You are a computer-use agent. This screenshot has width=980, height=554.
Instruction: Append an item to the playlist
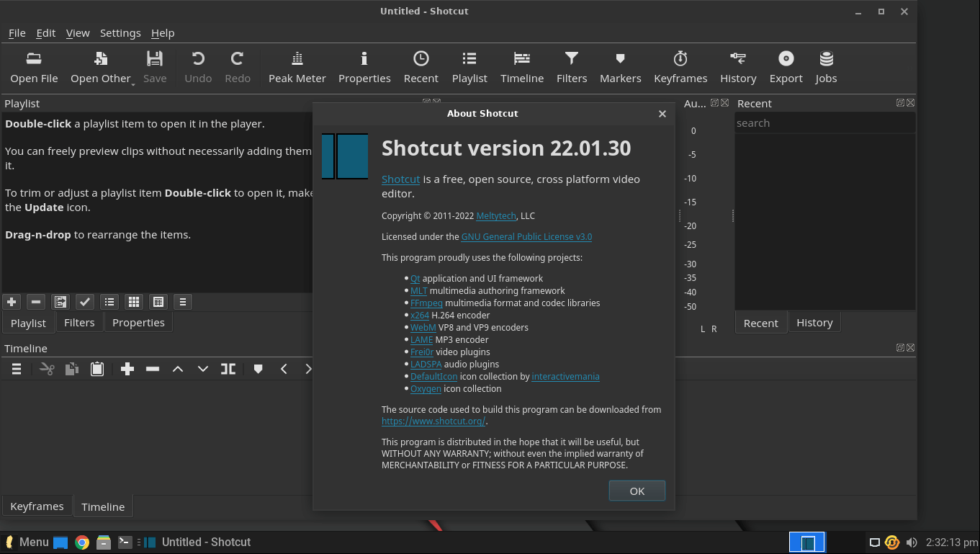point(12,301)
